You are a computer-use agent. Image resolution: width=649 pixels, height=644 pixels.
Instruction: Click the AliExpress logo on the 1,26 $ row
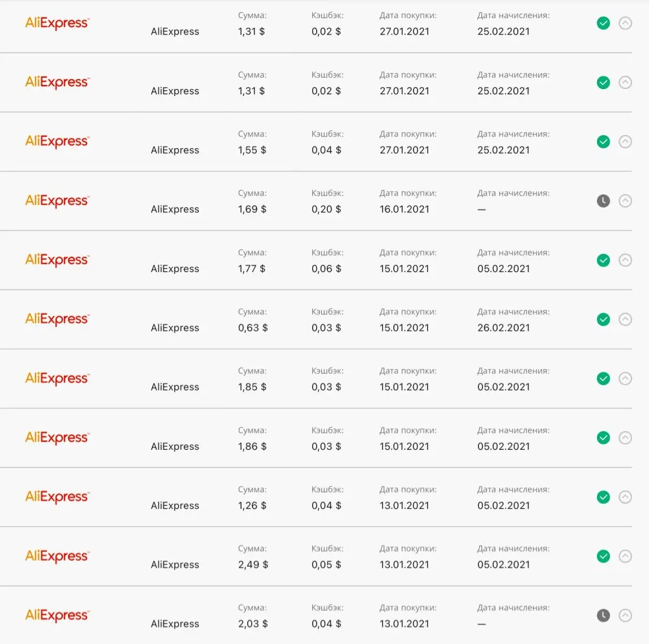click(x=57, y=497)
